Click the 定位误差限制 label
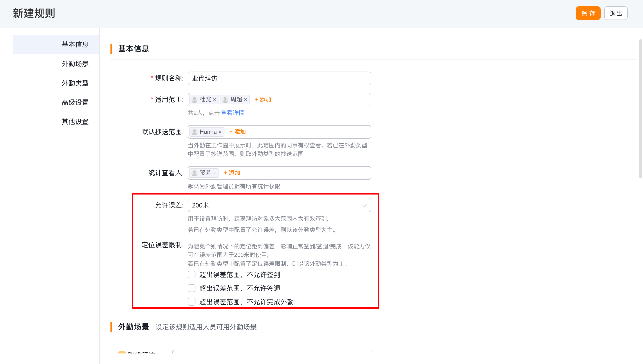This screenshot has height=364, width=643. 163,245
